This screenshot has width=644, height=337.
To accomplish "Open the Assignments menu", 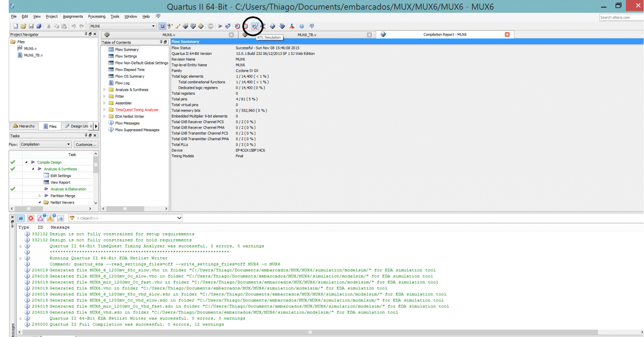I will (73, 16).
